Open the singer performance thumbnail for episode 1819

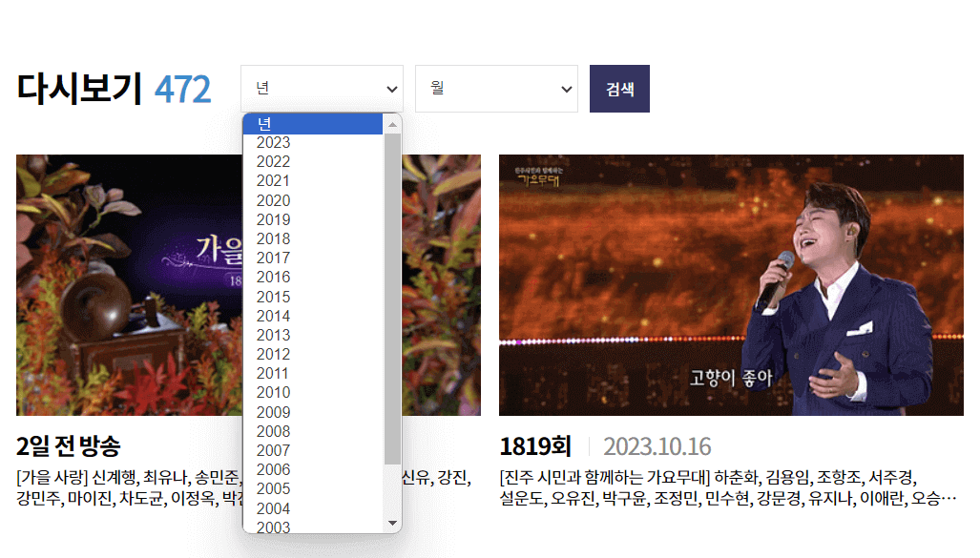[730, 284]
